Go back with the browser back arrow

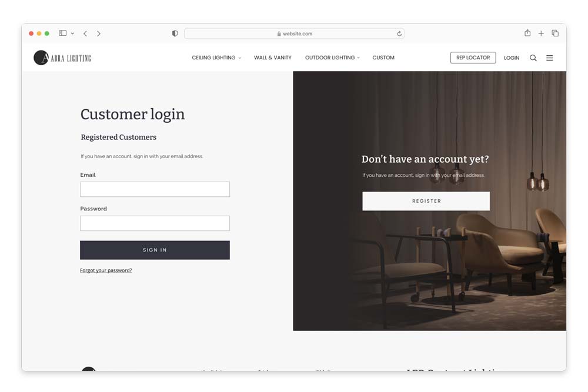click(85, 33)
